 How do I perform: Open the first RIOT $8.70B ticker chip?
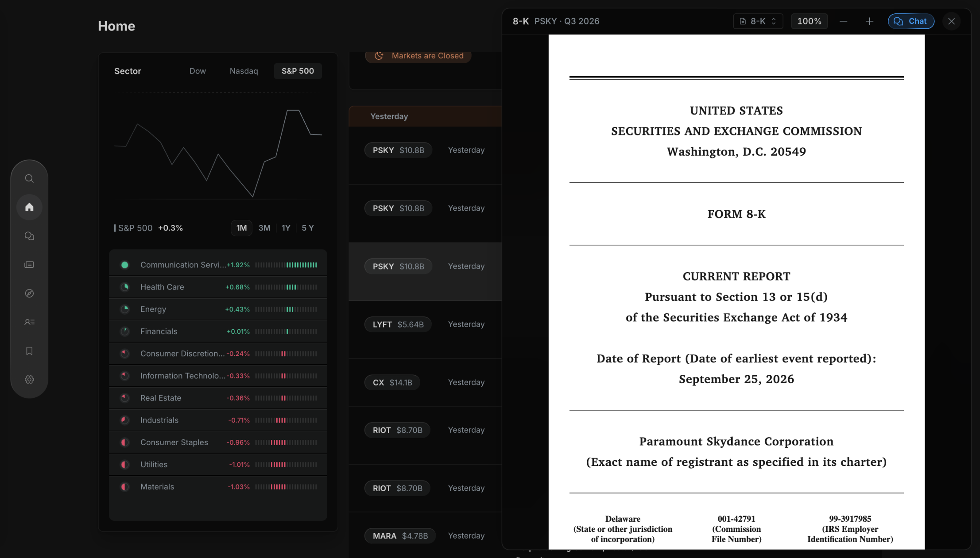397,430
